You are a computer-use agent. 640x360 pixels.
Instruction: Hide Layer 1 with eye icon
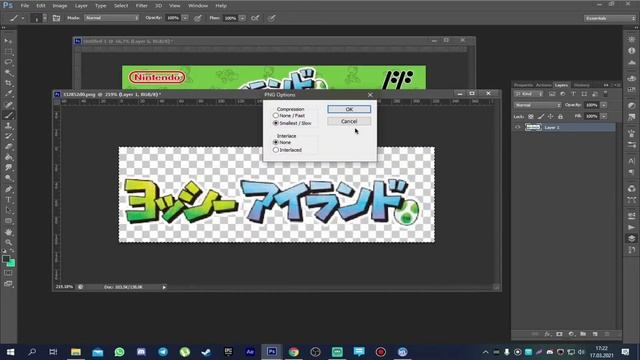point(518,127)
